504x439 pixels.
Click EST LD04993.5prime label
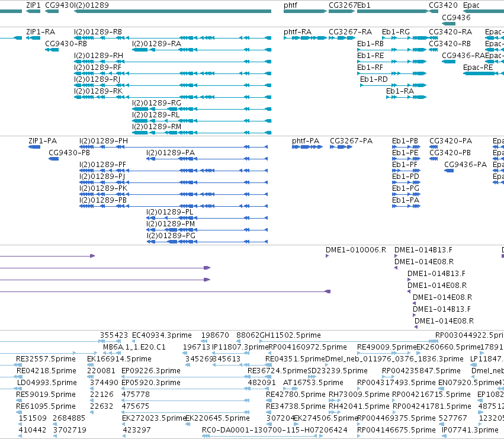(x=47, y=383)
